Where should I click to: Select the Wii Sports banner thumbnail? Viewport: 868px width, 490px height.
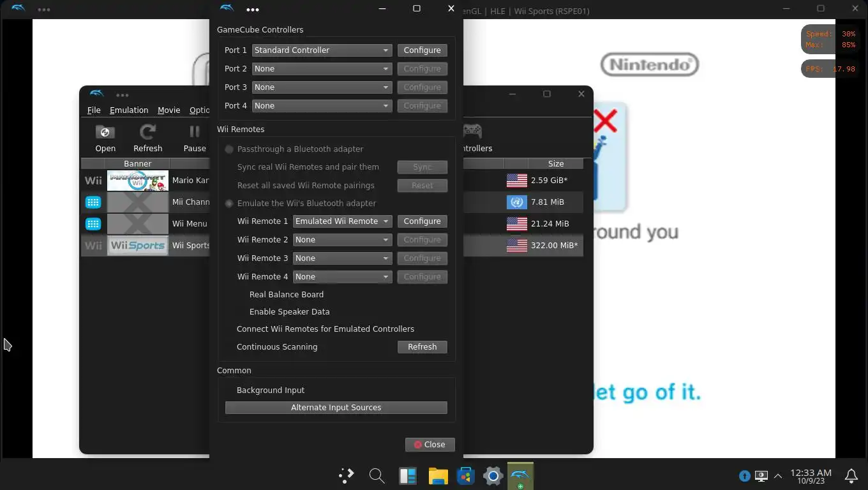tap(138, 246)
